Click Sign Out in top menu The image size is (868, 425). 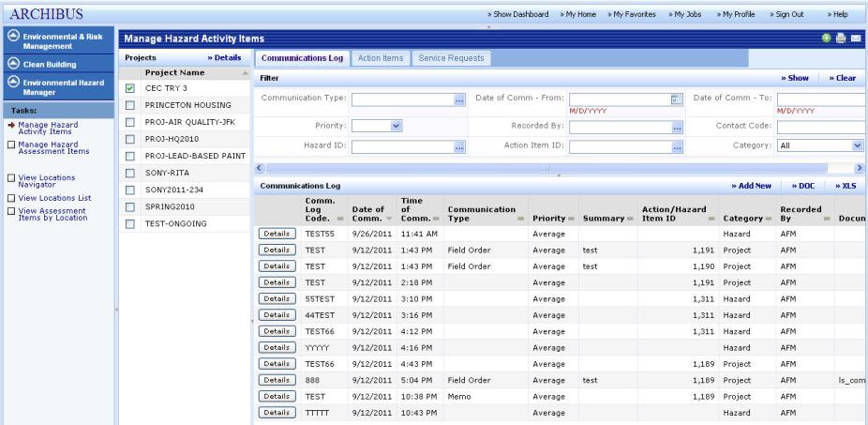786,14
